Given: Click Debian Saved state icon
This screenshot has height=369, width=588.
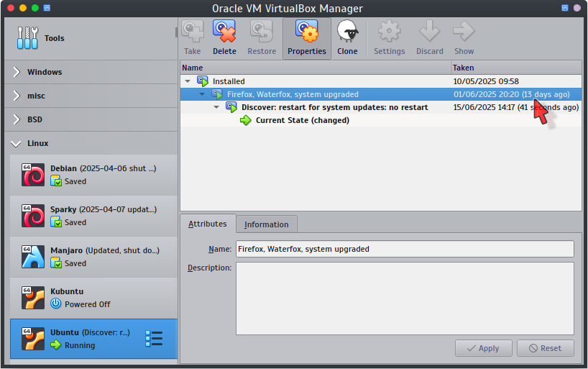Looking at the screenshot, I should (56, 181).
